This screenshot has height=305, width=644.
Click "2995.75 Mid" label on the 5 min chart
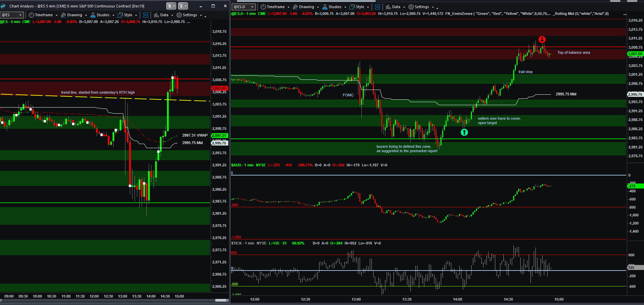pyautogui.click(x=192, y=143)
